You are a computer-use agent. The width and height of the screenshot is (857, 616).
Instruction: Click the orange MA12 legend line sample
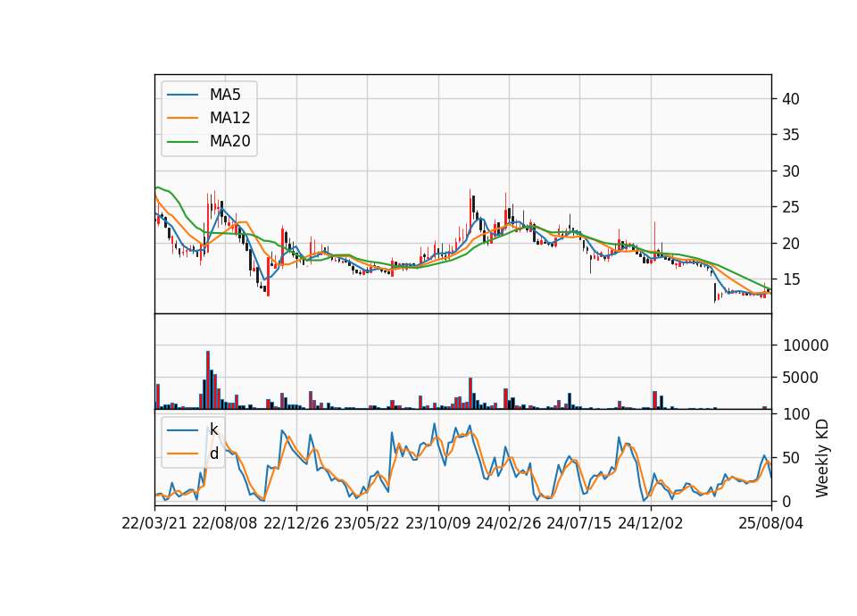(x=182, y=118)
